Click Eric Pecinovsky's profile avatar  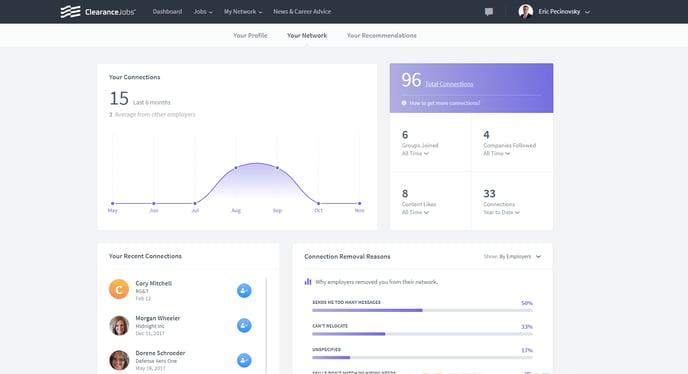[526, 11]
